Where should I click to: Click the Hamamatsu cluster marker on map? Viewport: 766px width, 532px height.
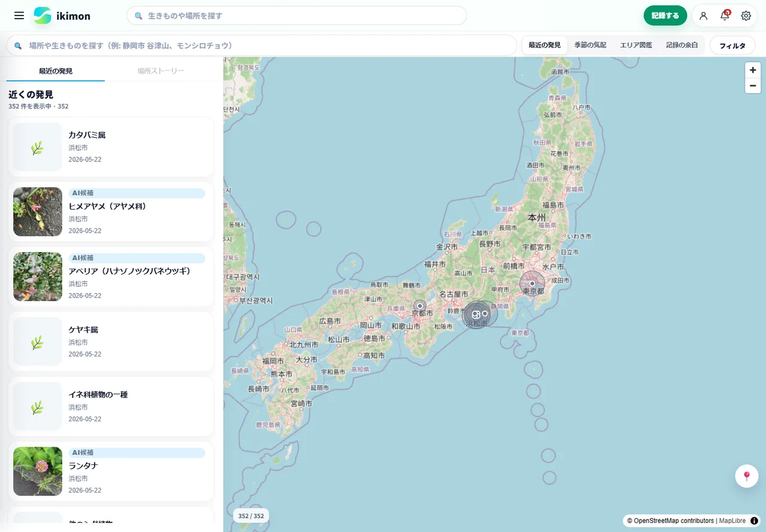477,314
